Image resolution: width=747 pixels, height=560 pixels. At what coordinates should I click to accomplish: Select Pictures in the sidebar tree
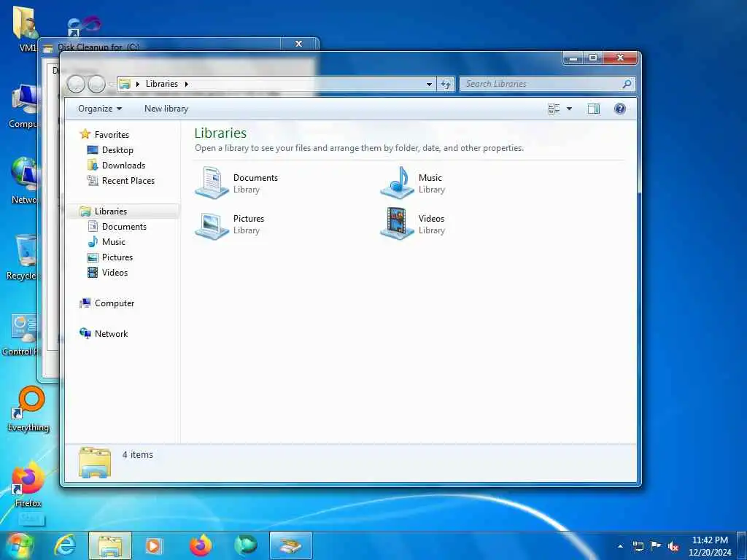[x=110, y=257]
